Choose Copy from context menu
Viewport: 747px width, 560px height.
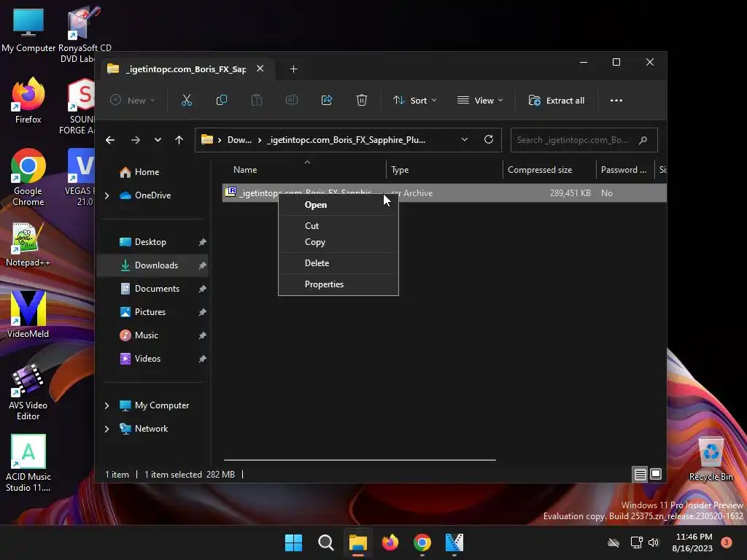(x=338, y=242)
